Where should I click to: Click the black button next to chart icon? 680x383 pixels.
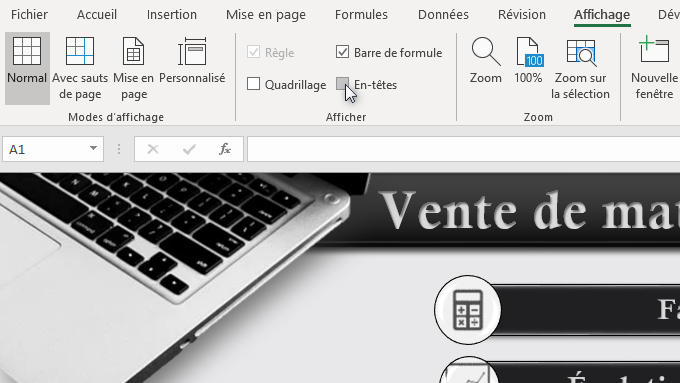[x=585, y=373]
